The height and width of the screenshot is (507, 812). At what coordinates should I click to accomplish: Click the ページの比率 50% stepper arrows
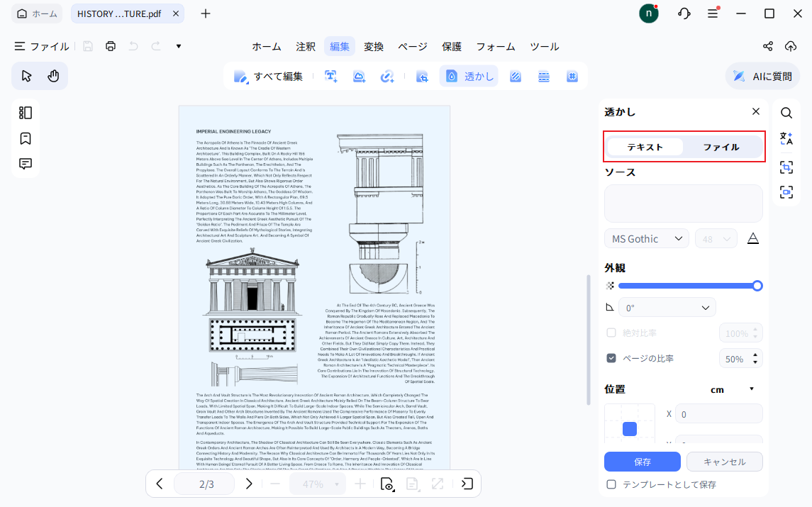click(755, 358)
